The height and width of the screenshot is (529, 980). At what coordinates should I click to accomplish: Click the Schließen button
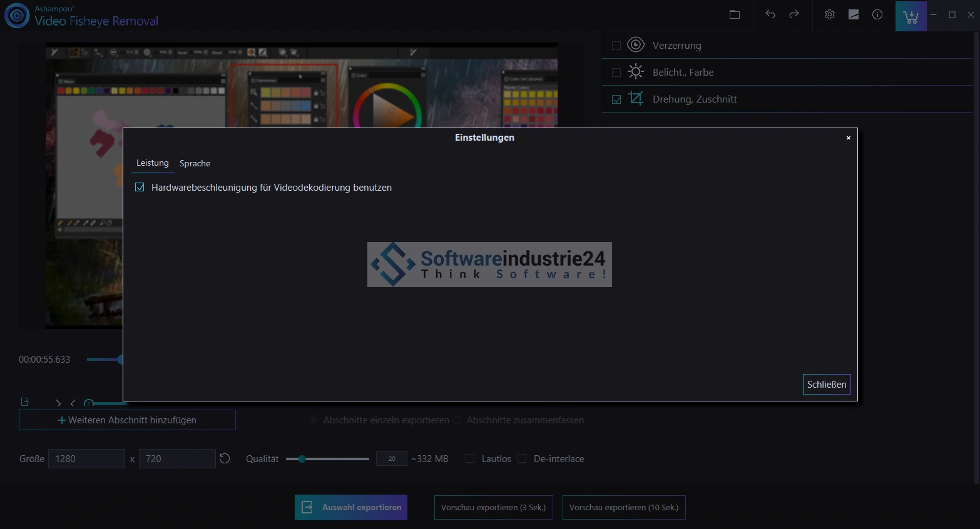826,385
